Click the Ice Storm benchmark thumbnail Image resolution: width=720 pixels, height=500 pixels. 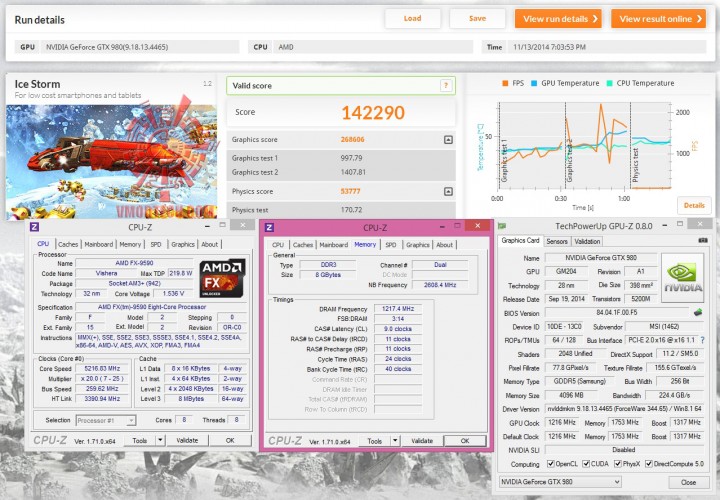tap(111, 162)
